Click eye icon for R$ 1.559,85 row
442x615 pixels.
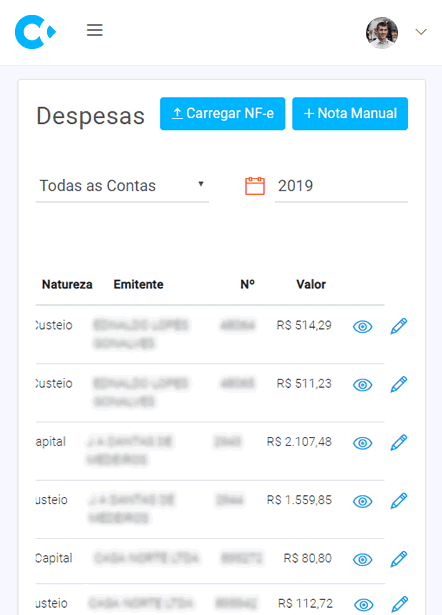(362, 501)
